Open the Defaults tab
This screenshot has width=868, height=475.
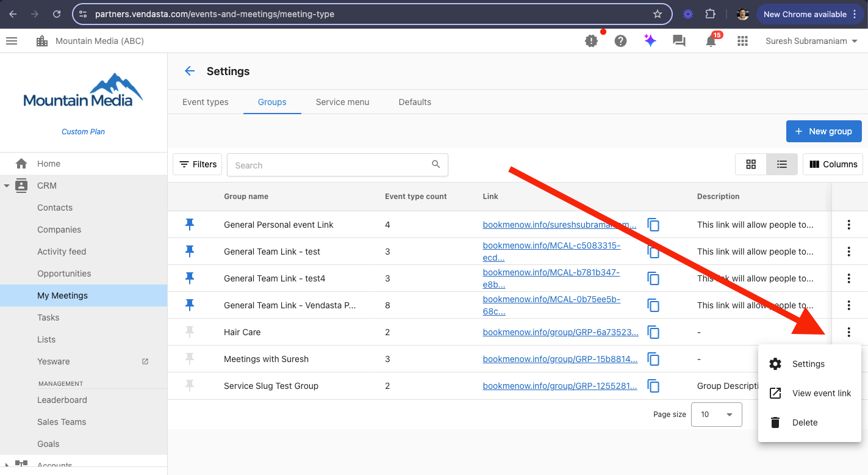tap(415, 102)
